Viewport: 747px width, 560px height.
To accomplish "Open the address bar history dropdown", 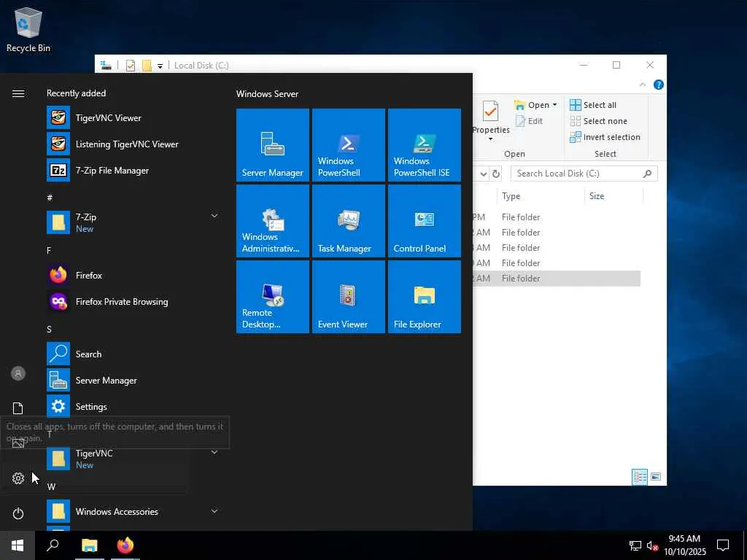I will pos(484,174).
